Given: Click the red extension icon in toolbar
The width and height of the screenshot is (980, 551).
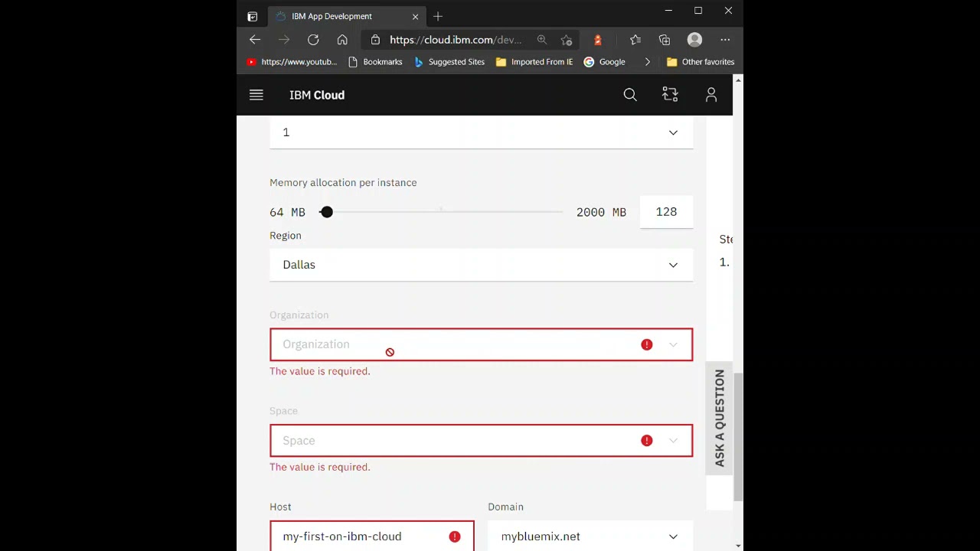Looking at the screenshot, I should [598, 40].
